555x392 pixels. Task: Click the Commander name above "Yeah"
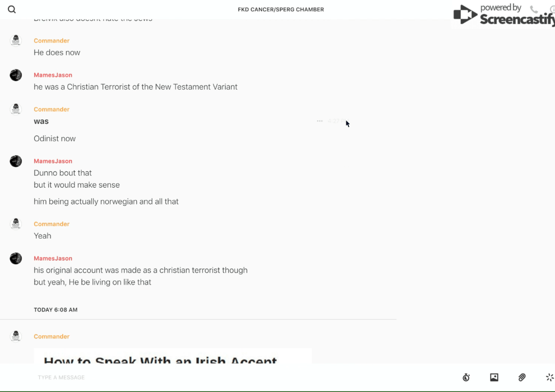click(x=52, y=224)
